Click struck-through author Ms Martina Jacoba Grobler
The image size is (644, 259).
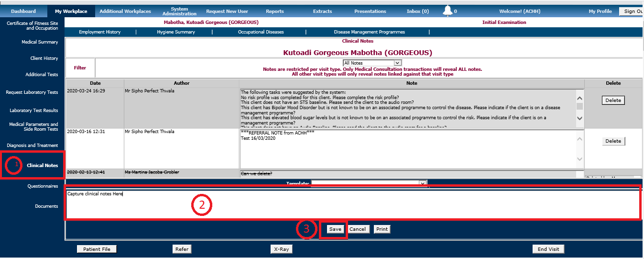coord(152,172)
